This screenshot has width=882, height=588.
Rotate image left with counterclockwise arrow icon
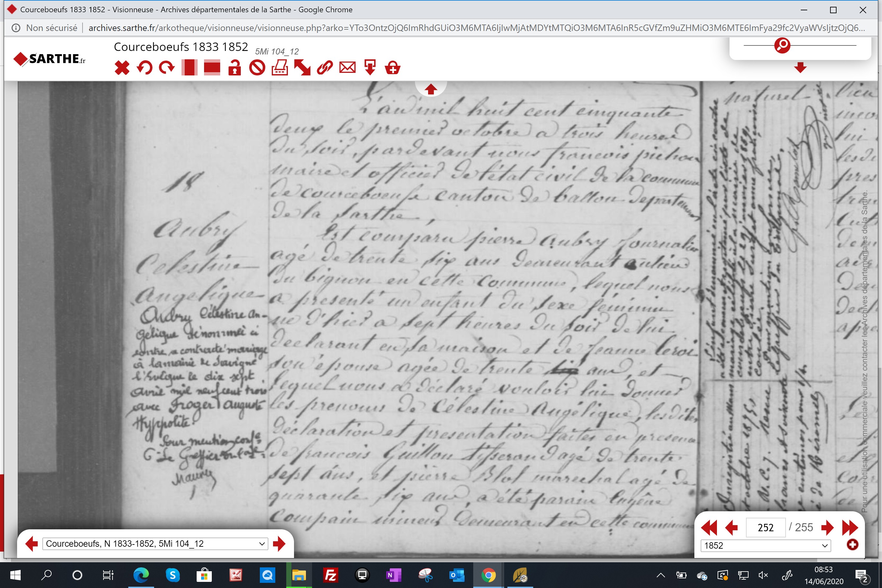[x=144, y=68]
